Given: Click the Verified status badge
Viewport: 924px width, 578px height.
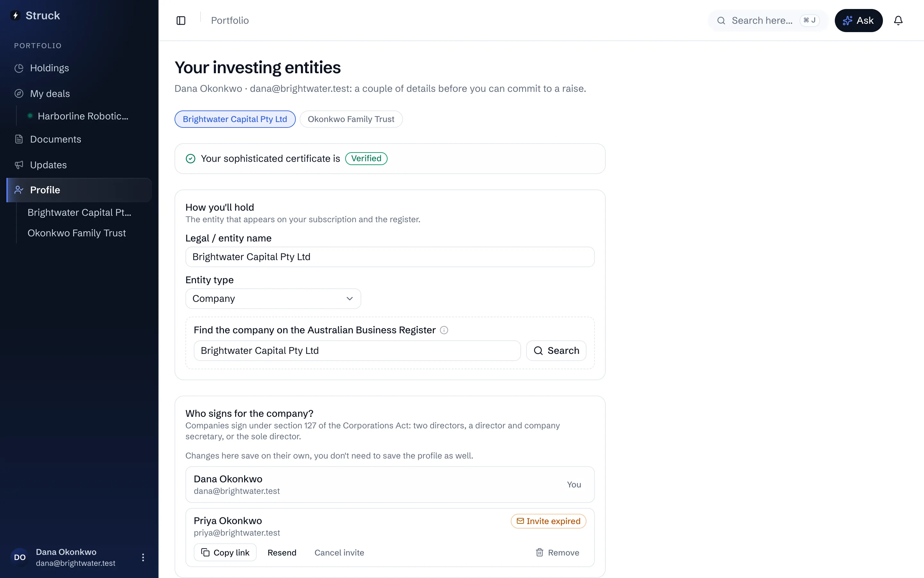Looking at the screenshot, I should click(366, 159).
